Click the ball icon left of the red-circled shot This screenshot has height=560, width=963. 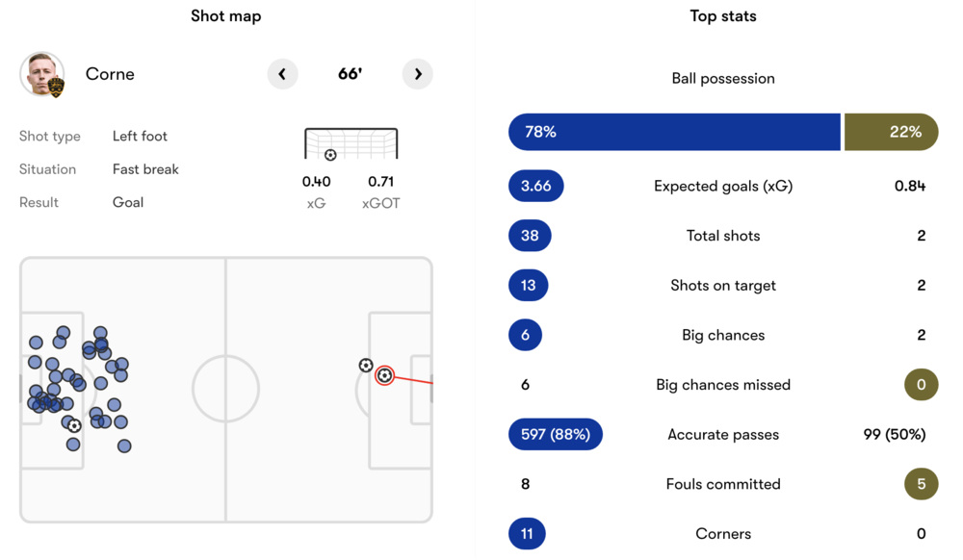pyautogui.click(x=366, y=366)
